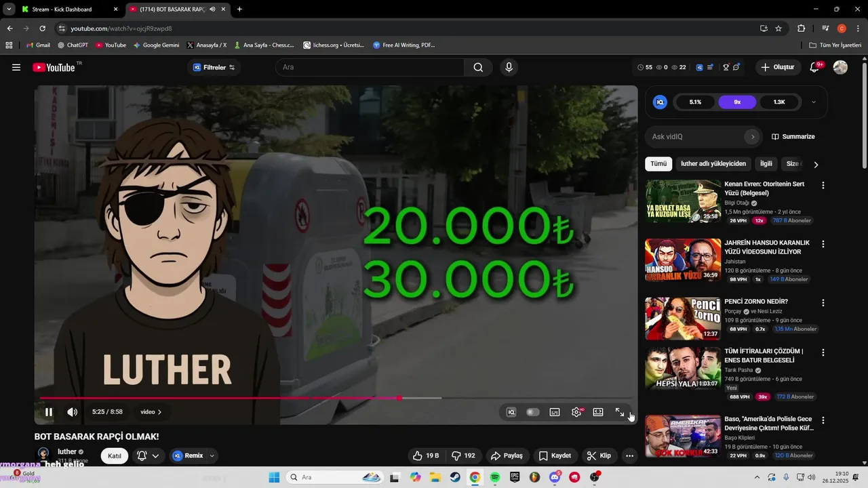Open options for JAHREİN HANSUO video
This screenshot has height=488, width=868.
click(x=823, y=244)
